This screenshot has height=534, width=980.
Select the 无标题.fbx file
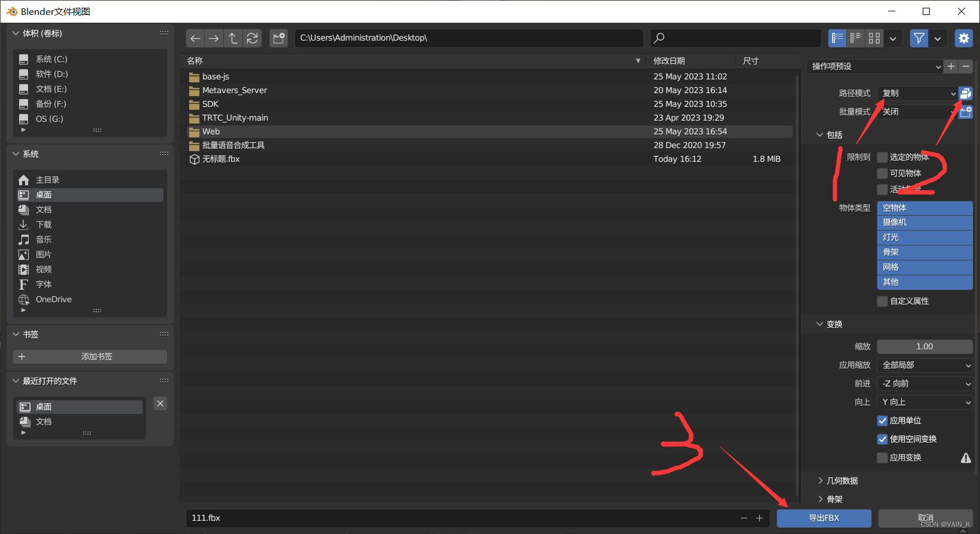[489, 159]
